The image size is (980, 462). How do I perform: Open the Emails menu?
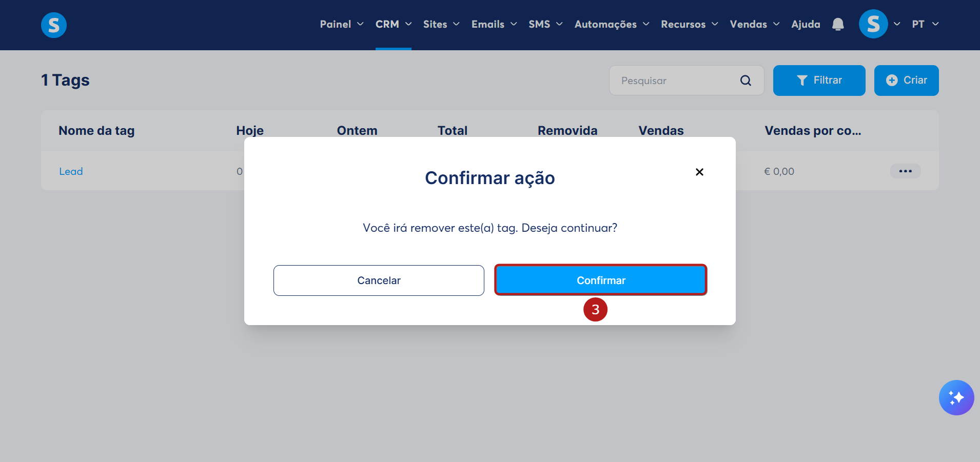click(494, 24)
